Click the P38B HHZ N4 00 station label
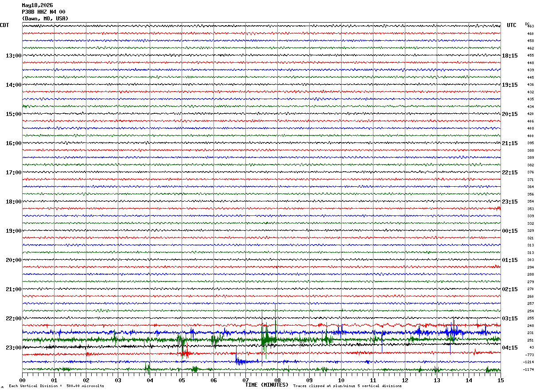The height and width of the screenshot is (392, 536). click(43, 12)
